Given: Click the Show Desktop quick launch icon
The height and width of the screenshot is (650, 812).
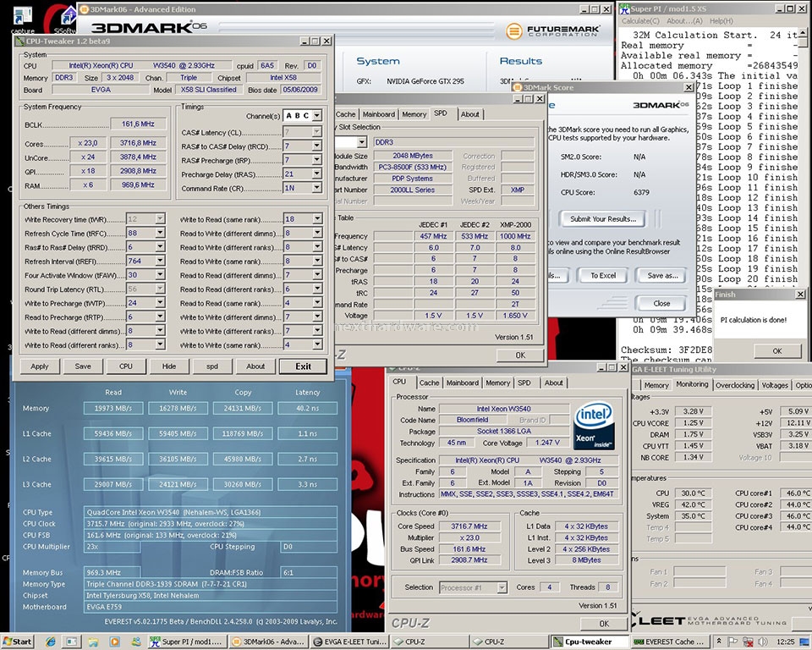Looking at the screenshot, I should point(71,642).
